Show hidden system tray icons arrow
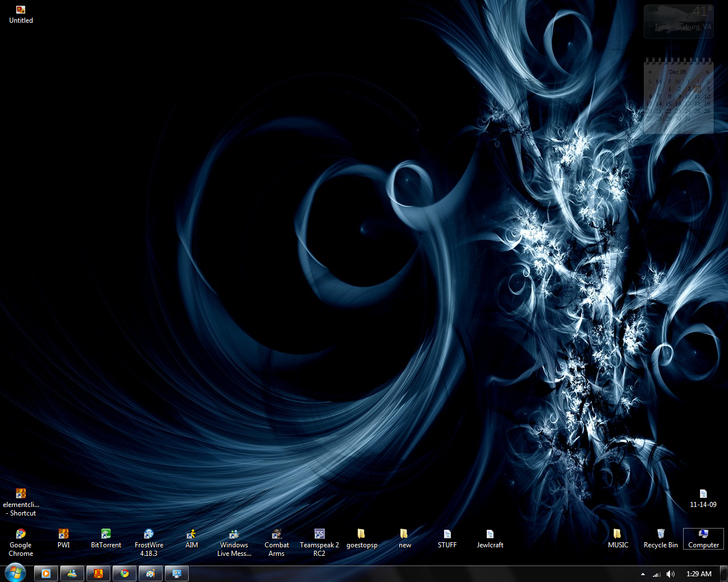 click(x=643, y=574)
